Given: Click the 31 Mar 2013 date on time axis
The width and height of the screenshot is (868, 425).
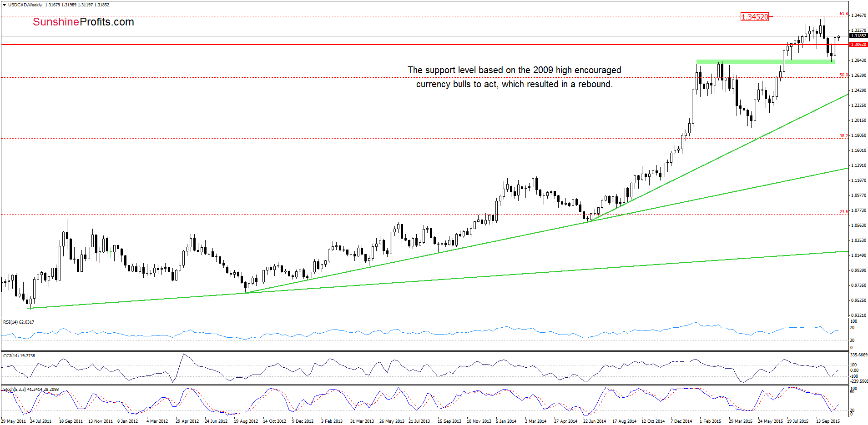Looking at the screenshot, I should pos(362,421).
